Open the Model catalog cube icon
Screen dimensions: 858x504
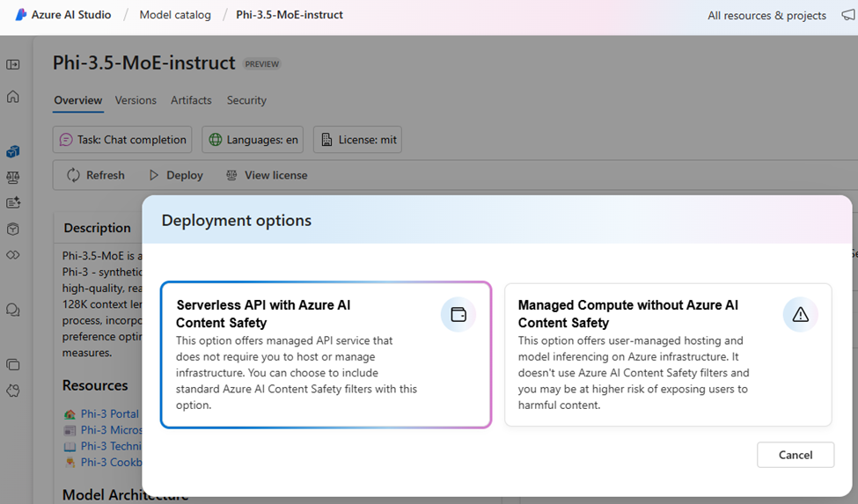pyautogui.click(x=13, y=151)
